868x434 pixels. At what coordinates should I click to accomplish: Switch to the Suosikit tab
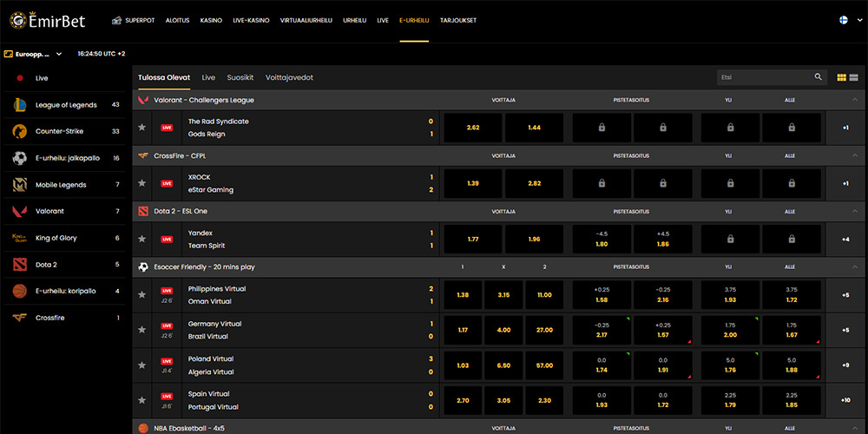[240, 77]
